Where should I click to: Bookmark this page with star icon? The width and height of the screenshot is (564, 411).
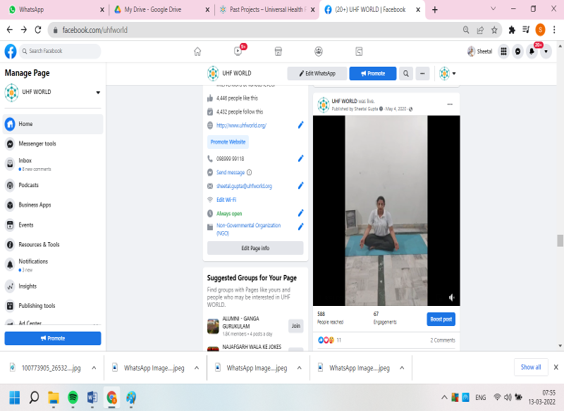[495, 30]
